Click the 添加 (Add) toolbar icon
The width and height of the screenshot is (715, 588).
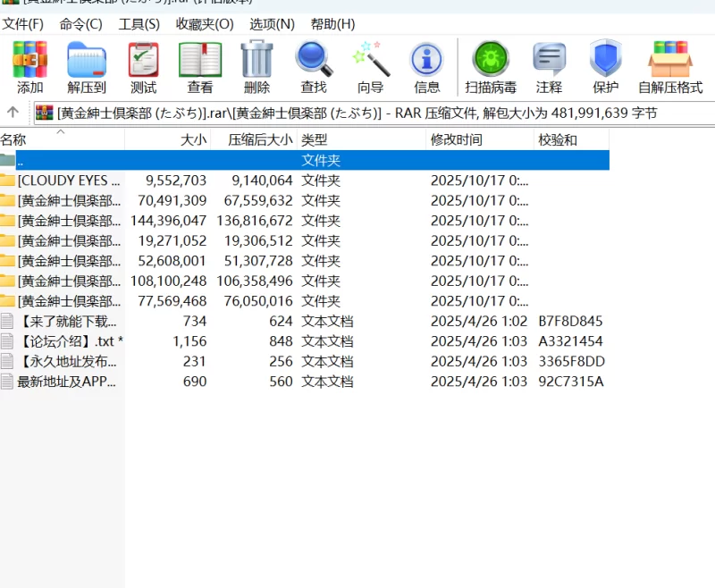click(x=29, y=60)
